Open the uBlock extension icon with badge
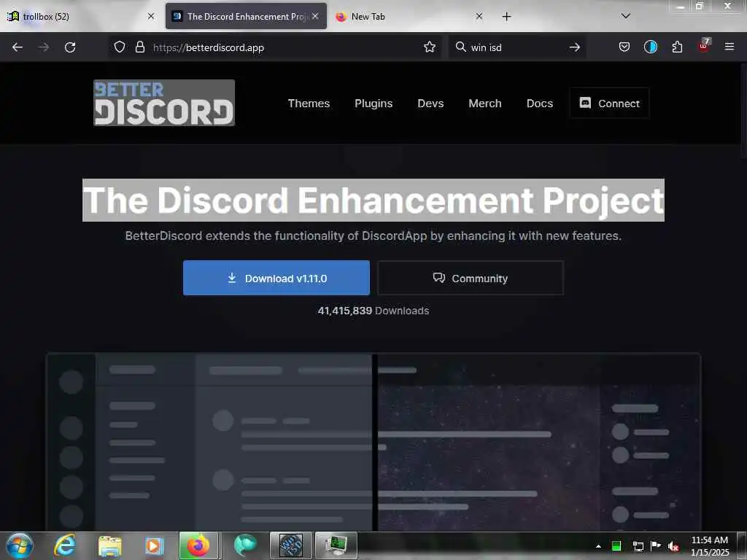Screen dimensions: 747x560 (704, 46)
